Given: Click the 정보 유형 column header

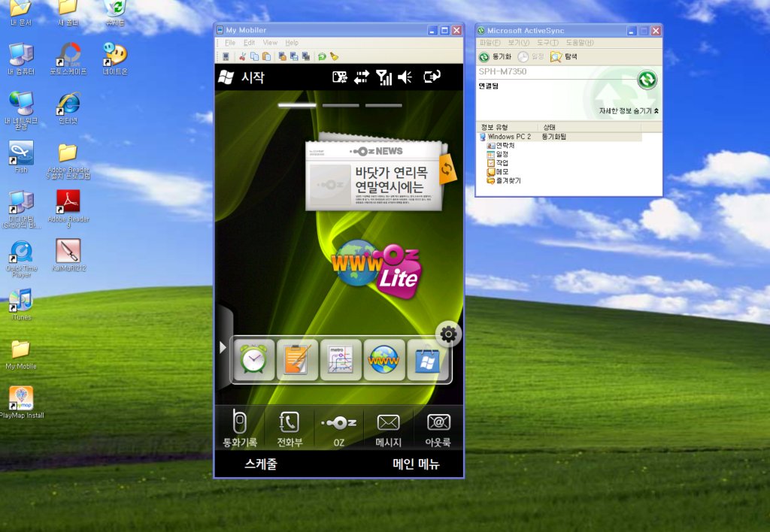Looking at the screenshot, I should click(507, 127).
